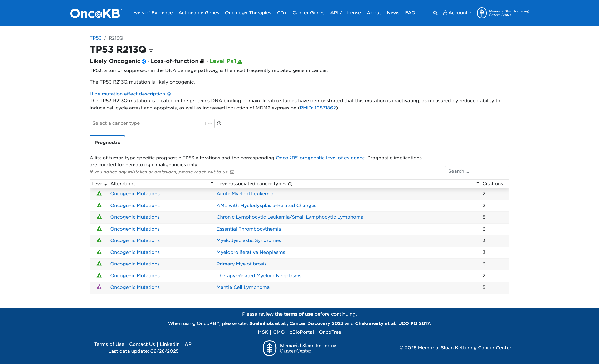Image resolution: width=599 pixels, height=364 pixels.
Task: Click the footer Memorial Sloan Kettering logo
Action: coord(299,348)
